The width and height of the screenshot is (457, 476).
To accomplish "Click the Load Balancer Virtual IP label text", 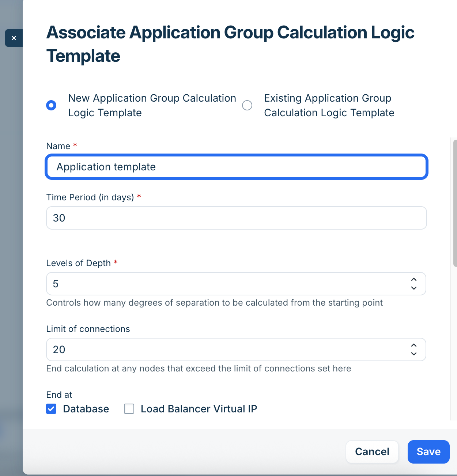I will pos(199,409).
